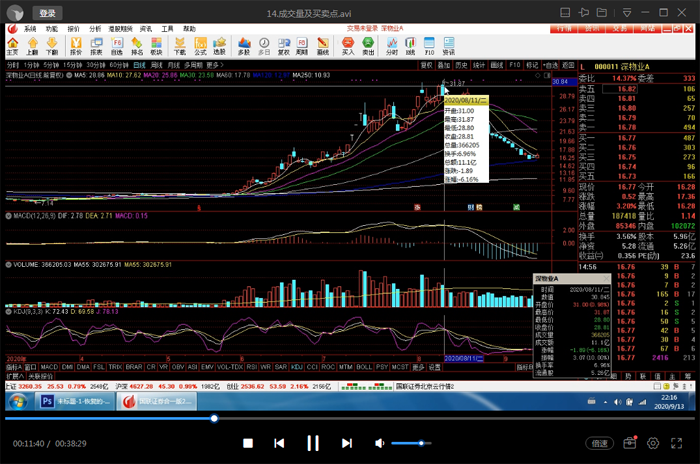
Task: Open the 选股 stock picker icon
Action: (219, 46)
